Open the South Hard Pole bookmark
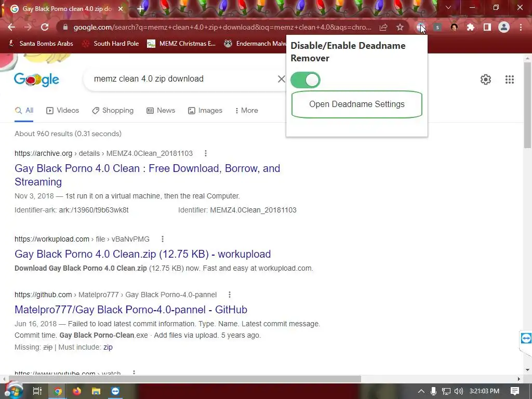Screen dimensions: 532x399 click(111, 44)
